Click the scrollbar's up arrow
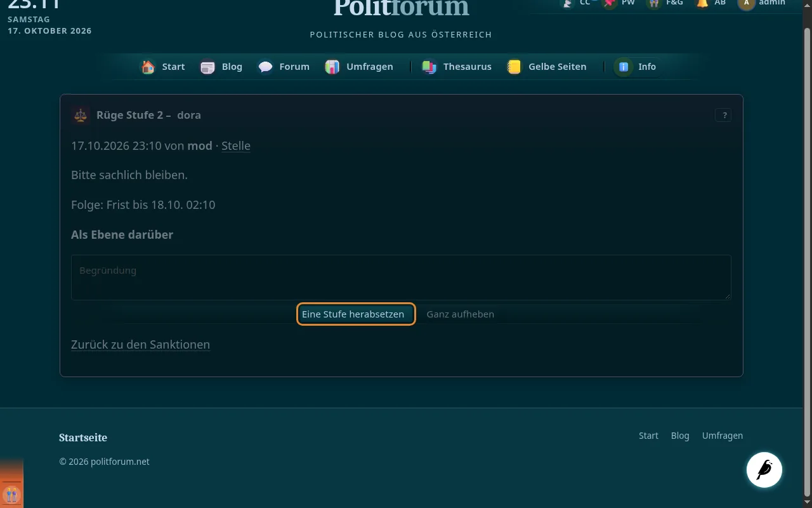The height and width of the screenshot is (508, 812). (x=807, y=5)
